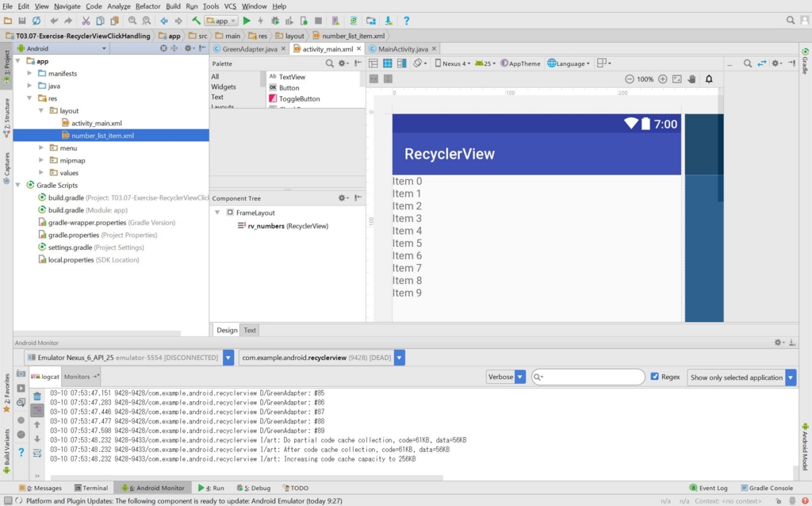Open the Build menu

click(x=173, y=6)
